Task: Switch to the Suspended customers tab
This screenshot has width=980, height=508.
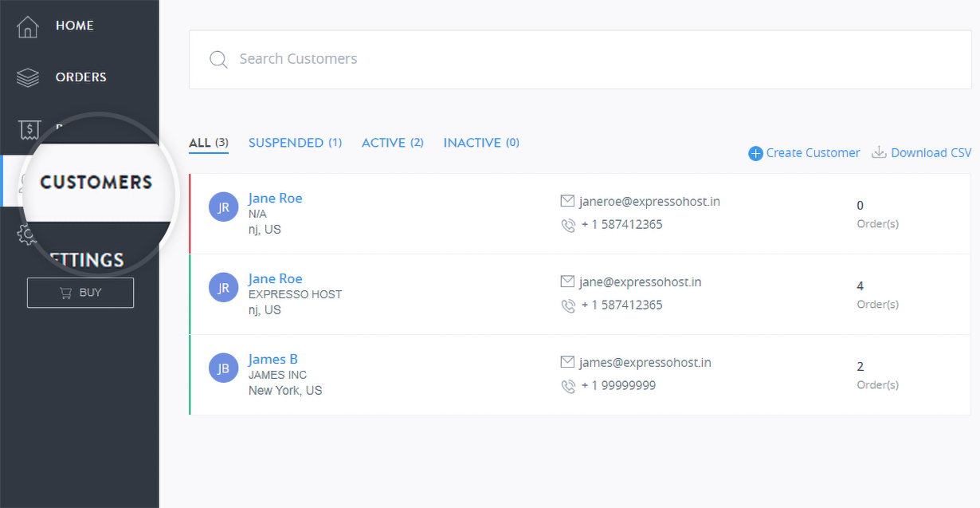Action: tap(295, 143)
